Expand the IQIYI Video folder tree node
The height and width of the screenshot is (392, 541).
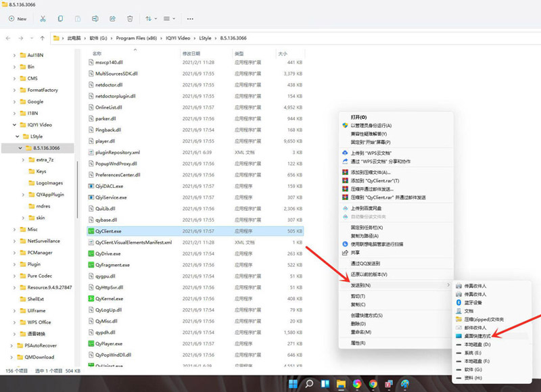tap(15, 125)
